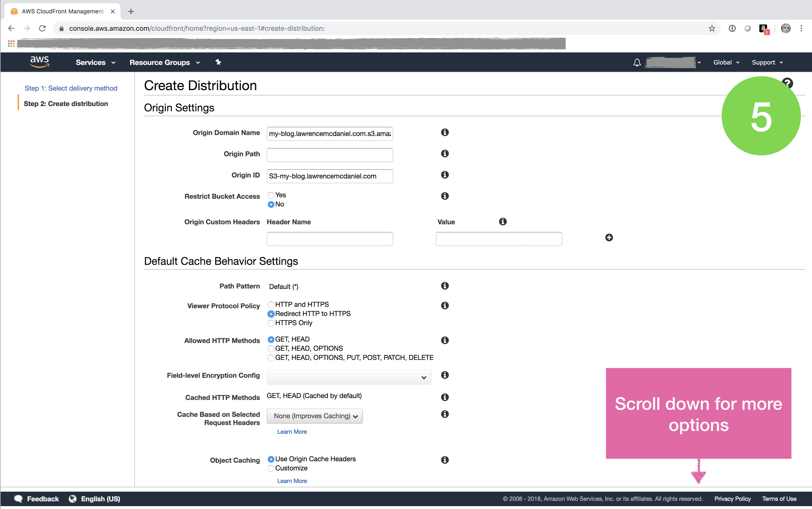812x509 pixels.
Task: Show info for Field-level Encryption Config
Action: [445, 375]
